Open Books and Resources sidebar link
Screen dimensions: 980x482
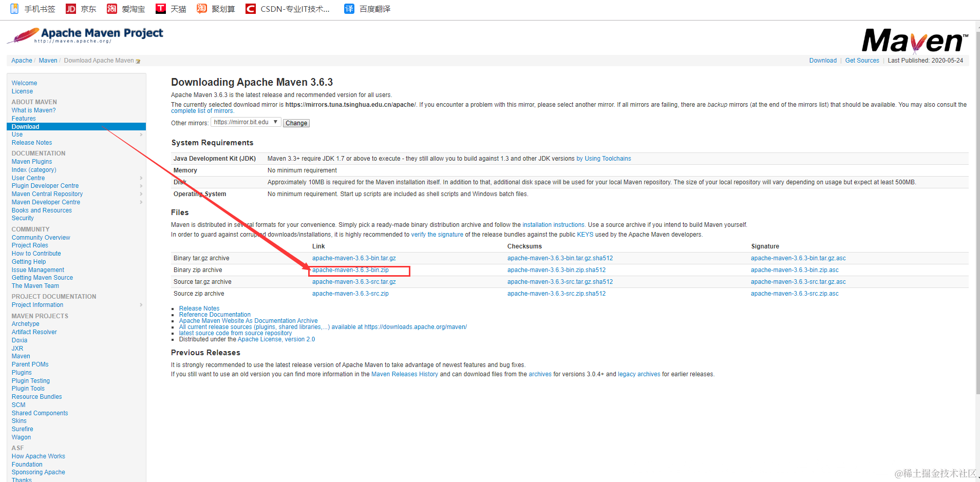42,210
